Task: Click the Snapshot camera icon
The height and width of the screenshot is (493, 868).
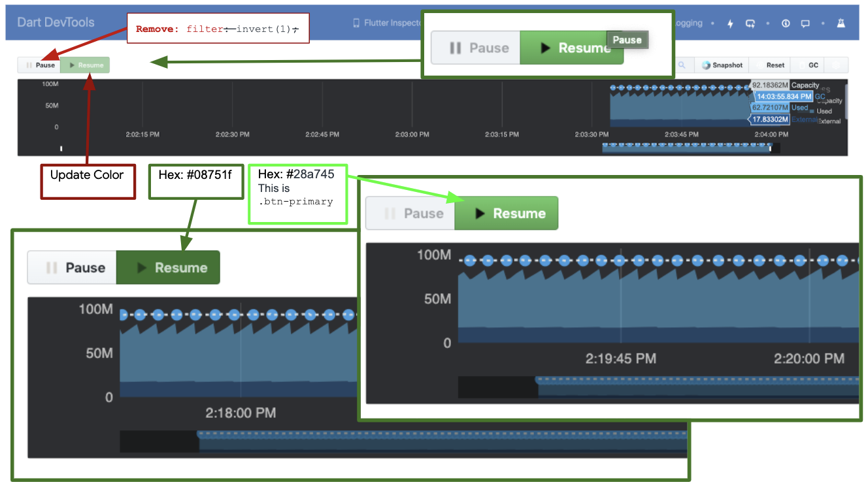Action: pyautogui.click(x=706, y=65)
